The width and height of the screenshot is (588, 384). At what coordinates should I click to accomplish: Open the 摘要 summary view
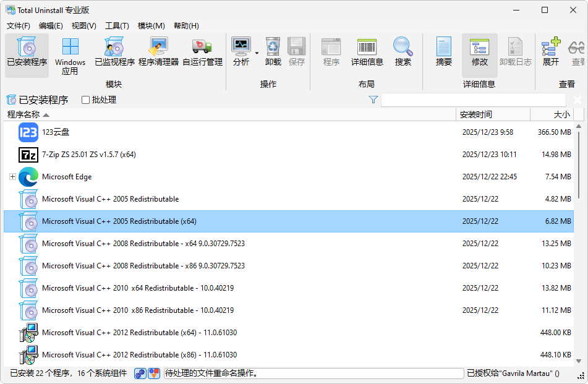pyautogui.click(x=444, y=53)
